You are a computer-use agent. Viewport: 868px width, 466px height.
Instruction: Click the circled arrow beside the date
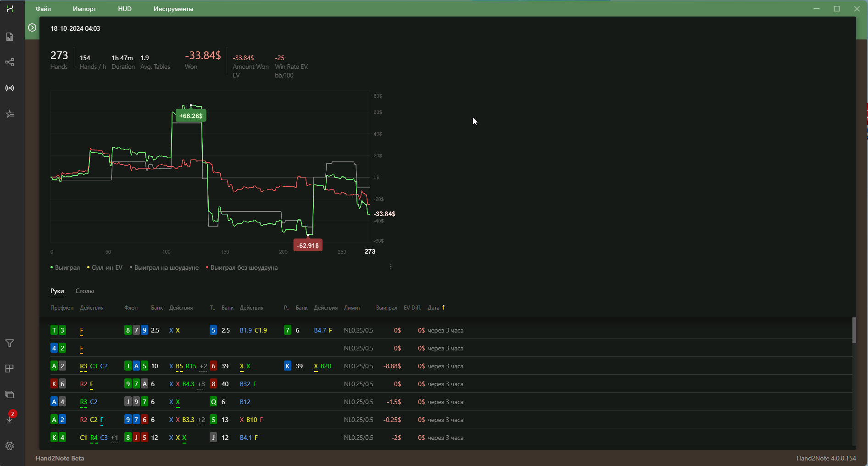(x=32, y=28)
